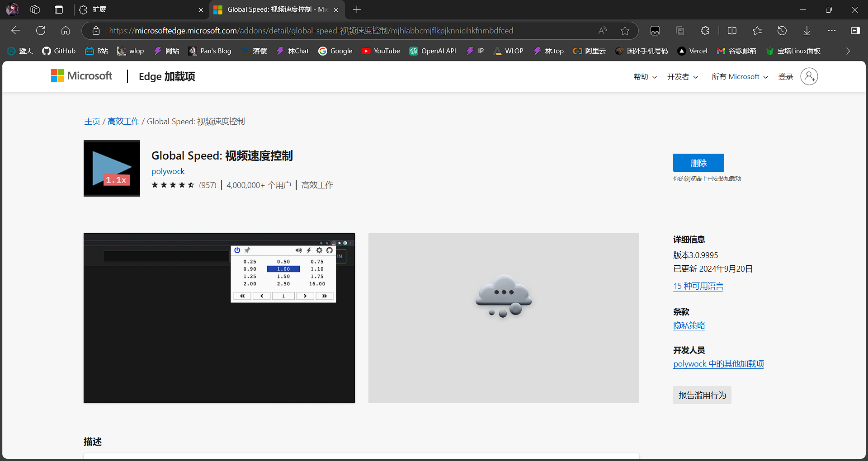This screenshot has height=461, width=868.
Task: Click the browser profile avatar
Action: pos(12,9)
